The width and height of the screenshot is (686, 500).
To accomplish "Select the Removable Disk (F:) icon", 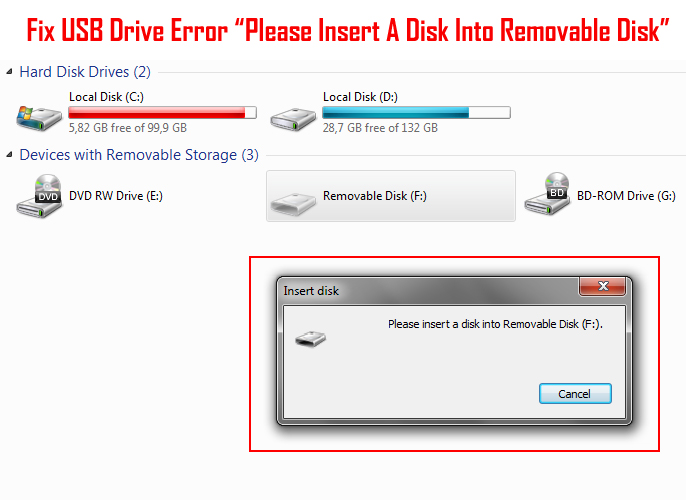I will pyautogui.click(x=293, y=203).
